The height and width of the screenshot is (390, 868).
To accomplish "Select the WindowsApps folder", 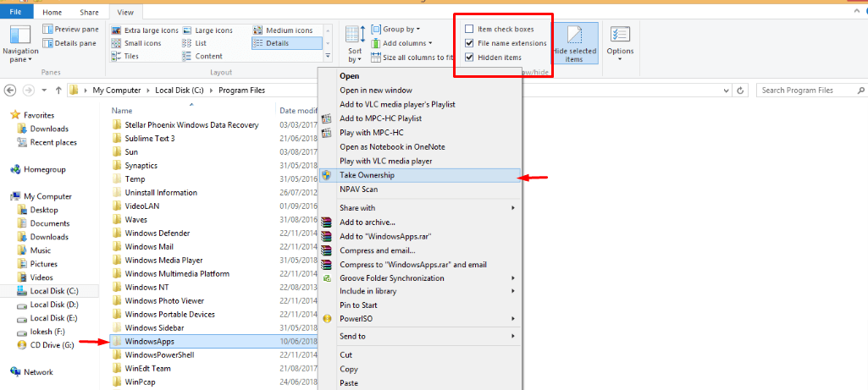I will 214,341.
